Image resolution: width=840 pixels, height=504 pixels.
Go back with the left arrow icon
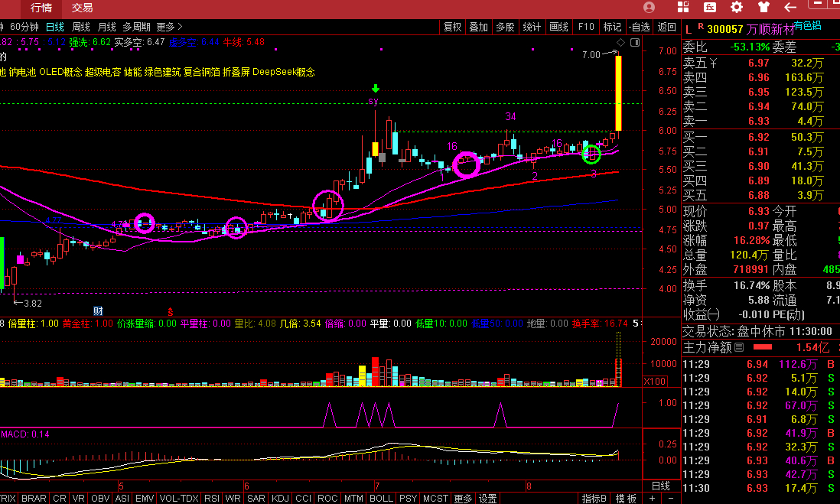click(x=790, y=7)
